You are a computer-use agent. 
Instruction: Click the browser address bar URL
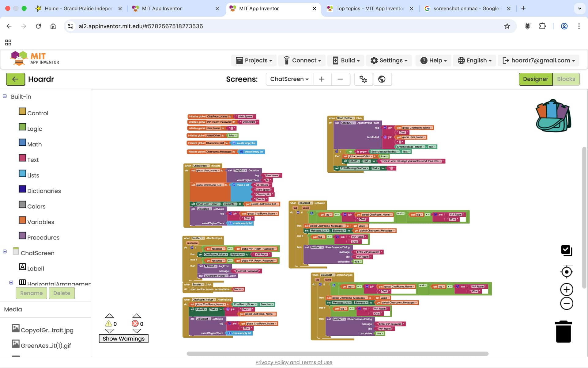coord(141,26)
